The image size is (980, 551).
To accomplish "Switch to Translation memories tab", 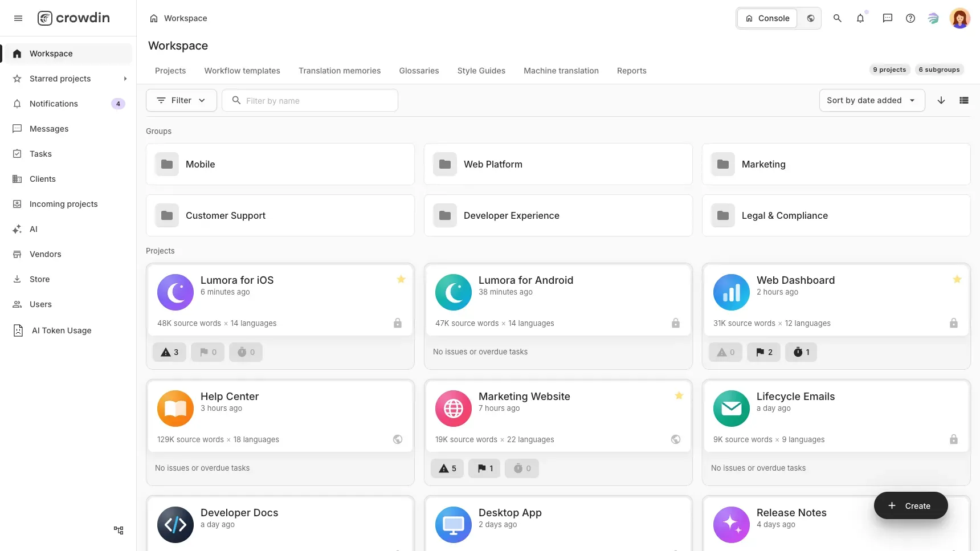I will click(340, 71).
